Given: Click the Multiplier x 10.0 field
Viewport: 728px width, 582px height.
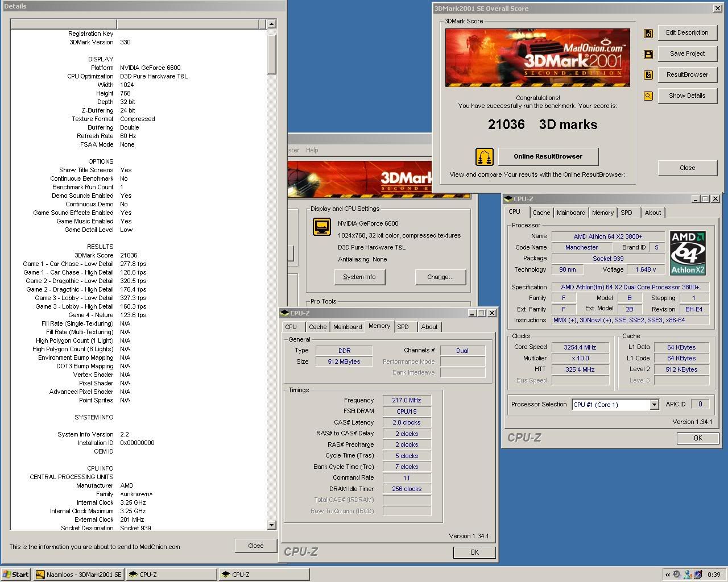Looking at the screenshot, I should click(x=580, y=358).
